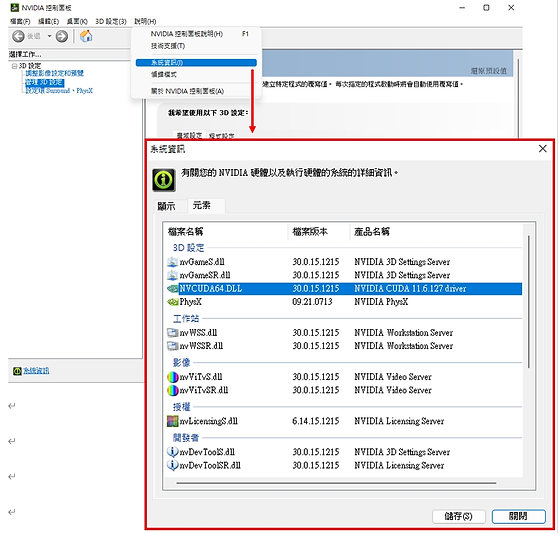This screenshot has width=558, height=533.
Task: Select the nvWSS.dll file name
Action: (198, 333)
